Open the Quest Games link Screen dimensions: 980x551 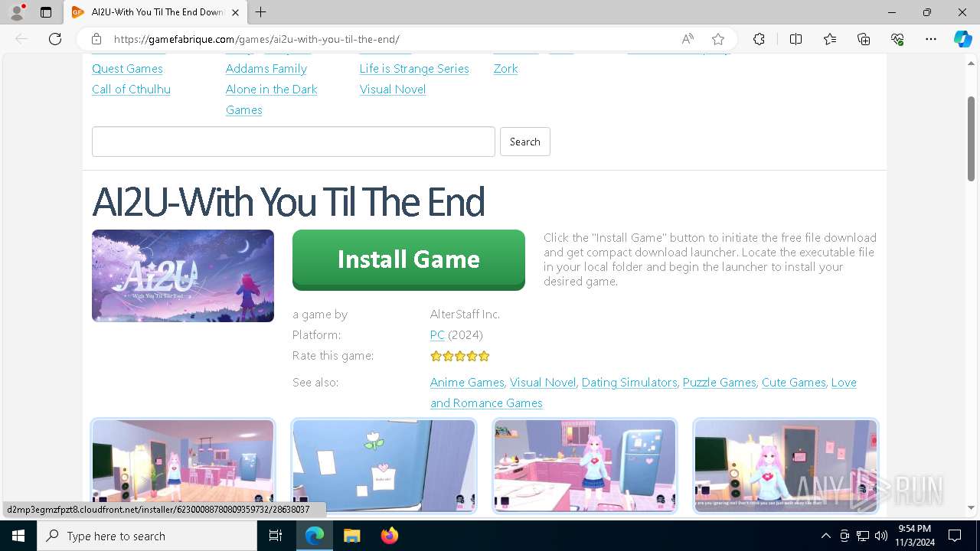127,69
